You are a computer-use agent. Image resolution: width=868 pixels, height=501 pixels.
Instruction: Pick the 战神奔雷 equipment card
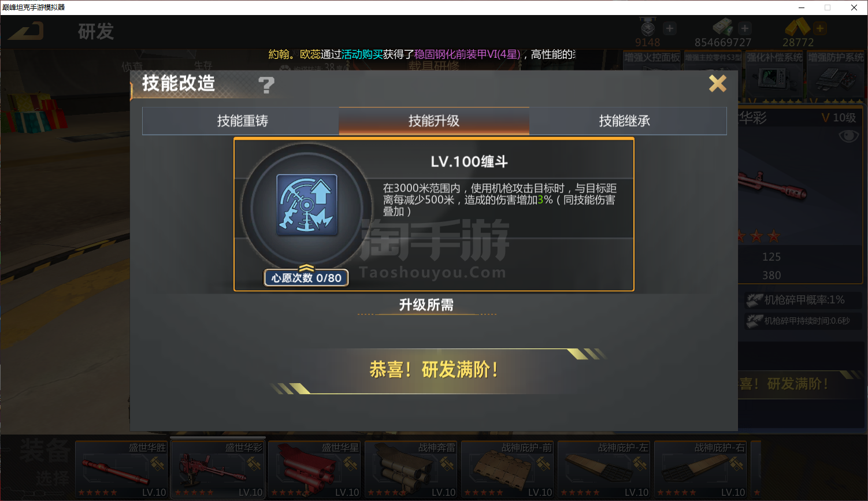(411, 469)
